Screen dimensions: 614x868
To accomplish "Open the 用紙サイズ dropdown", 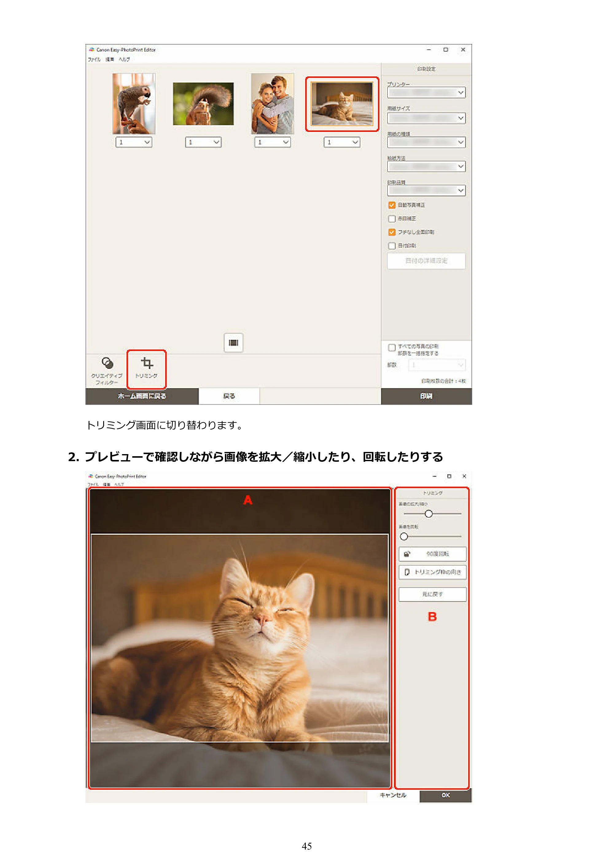I will 426,118.
